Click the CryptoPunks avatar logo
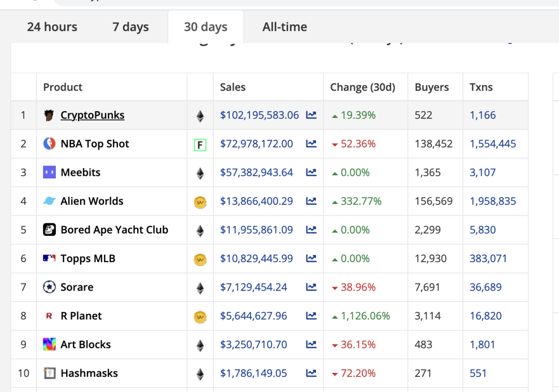The image size is (559, 392). (x=49, y=115)
